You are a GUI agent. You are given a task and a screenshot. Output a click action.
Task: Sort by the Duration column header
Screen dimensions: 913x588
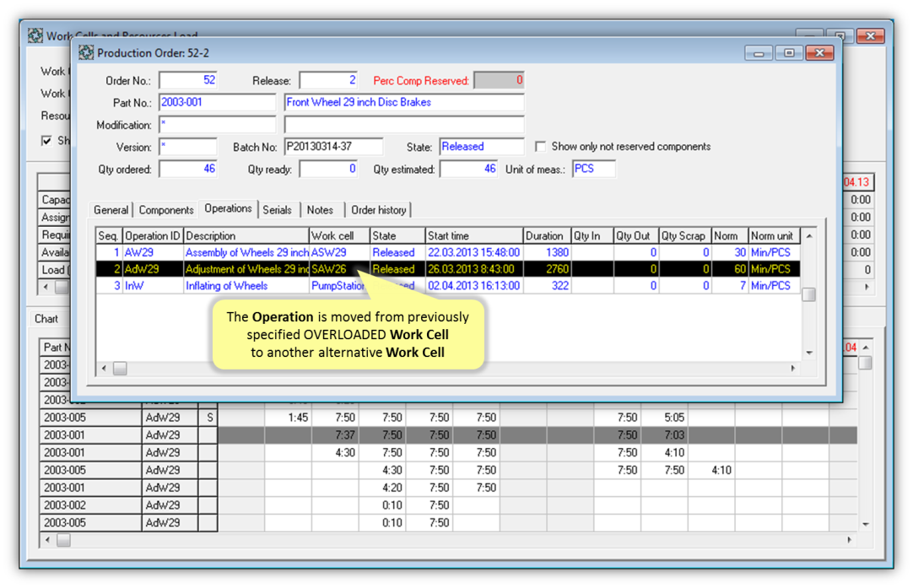point(547,235)
